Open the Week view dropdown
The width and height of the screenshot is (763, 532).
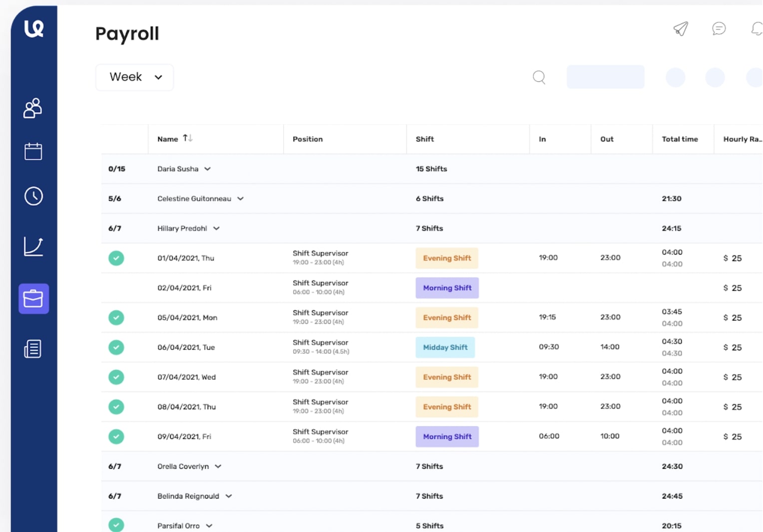pyautogui.click(x=134, y=77)
